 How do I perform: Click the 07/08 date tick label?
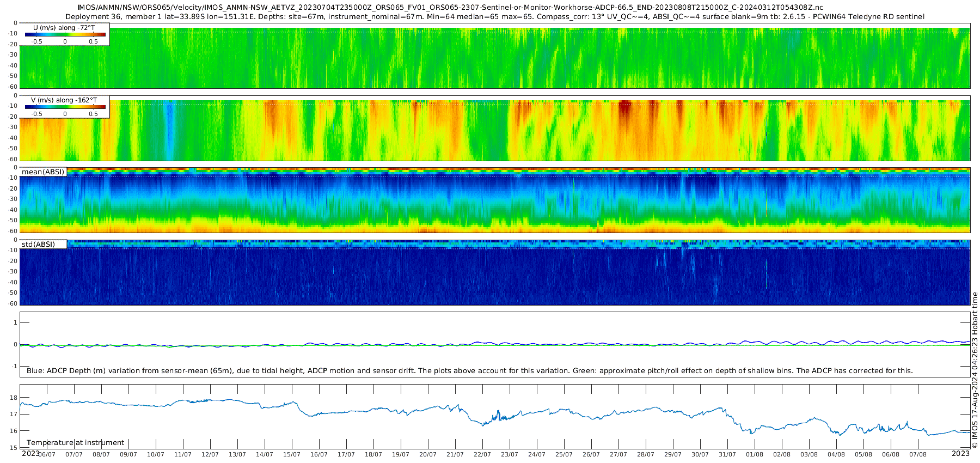tap(918, 454)
